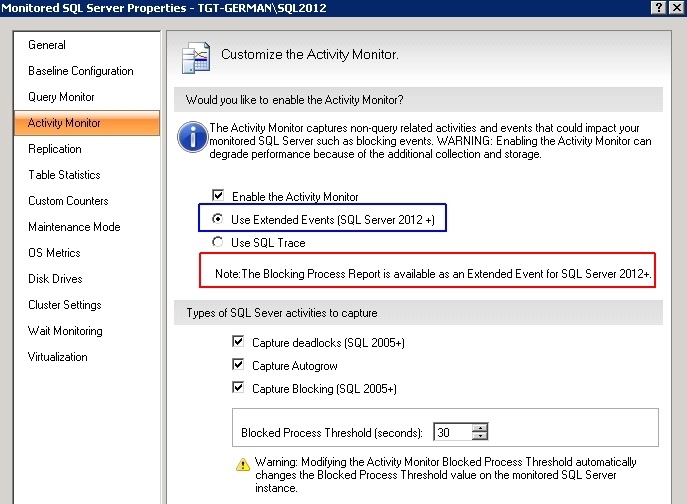Click the Blocked Process Threshold value field

coord(453,433)
